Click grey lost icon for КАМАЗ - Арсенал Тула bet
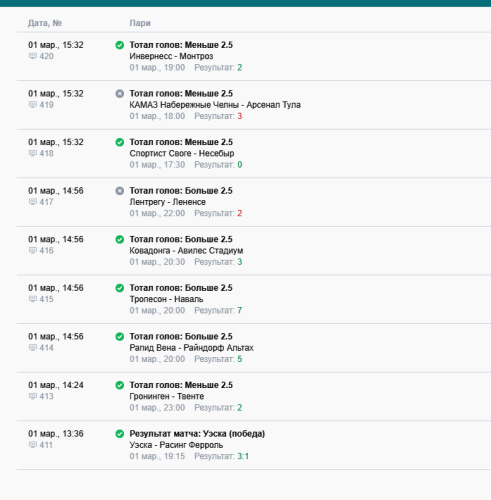The width and height of the screenshot is (491, 500). click(120, 94)
